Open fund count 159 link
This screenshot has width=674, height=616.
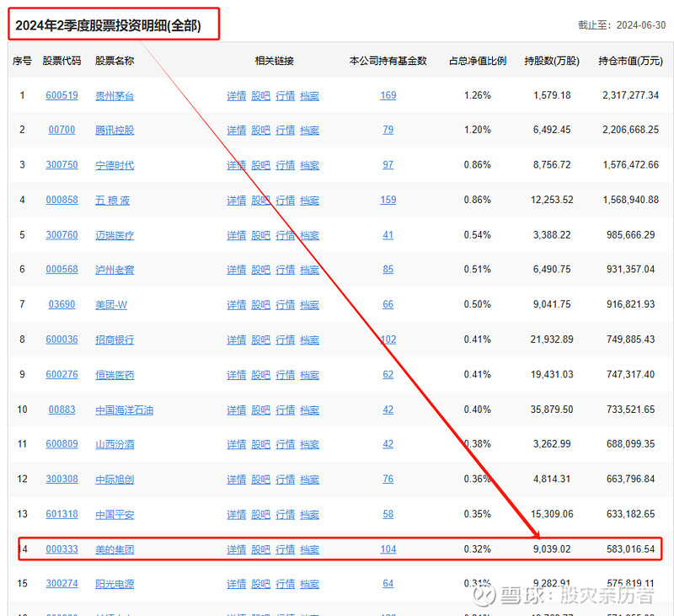(x=388, y=200)
